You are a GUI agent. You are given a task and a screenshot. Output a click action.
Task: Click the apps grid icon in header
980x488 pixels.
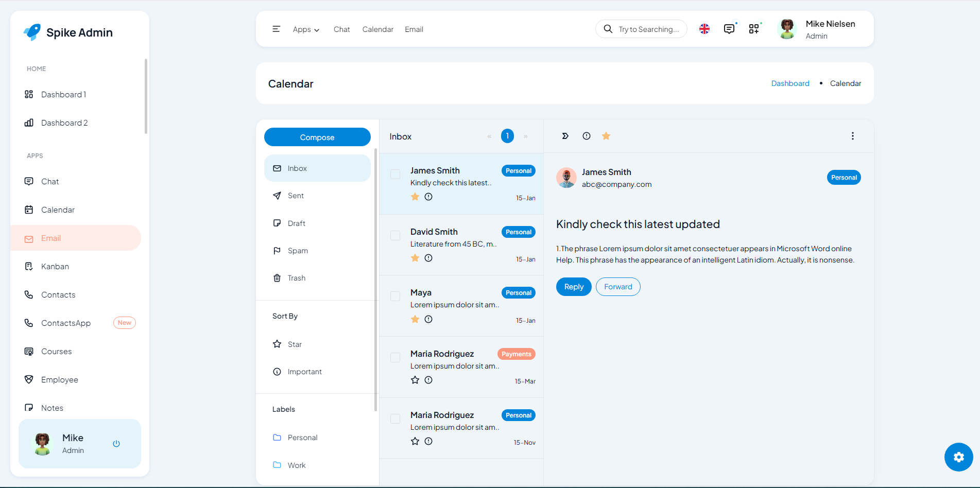(754, 29)
